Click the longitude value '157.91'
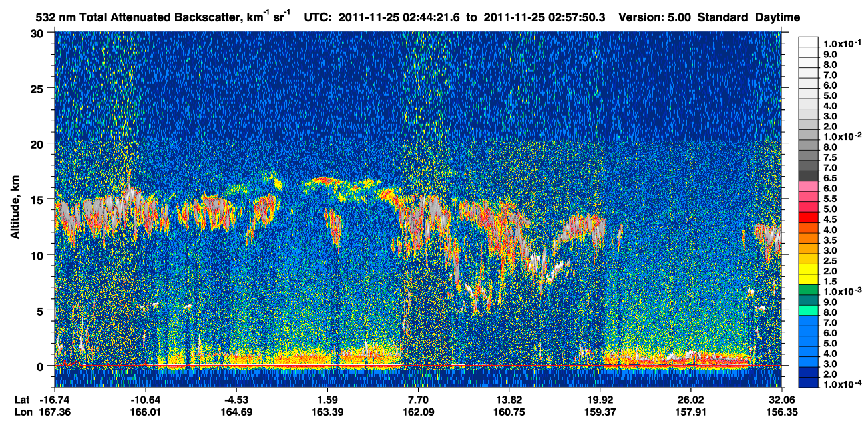 click(690, 412)
